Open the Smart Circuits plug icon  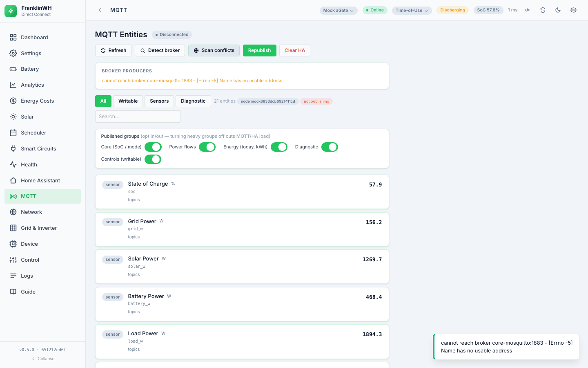(13, 149)
